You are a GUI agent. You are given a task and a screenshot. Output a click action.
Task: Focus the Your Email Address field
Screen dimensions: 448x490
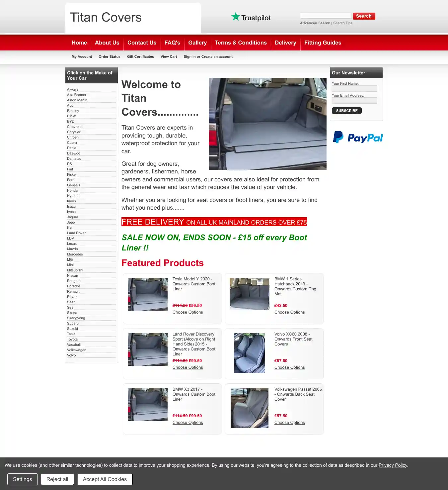tap(354, 101)
